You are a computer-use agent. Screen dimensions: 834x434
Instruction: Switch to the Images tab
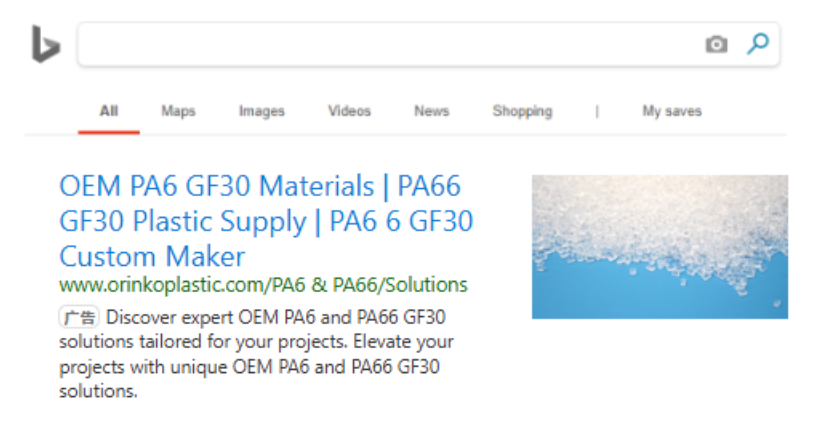(x=261, y=111)
